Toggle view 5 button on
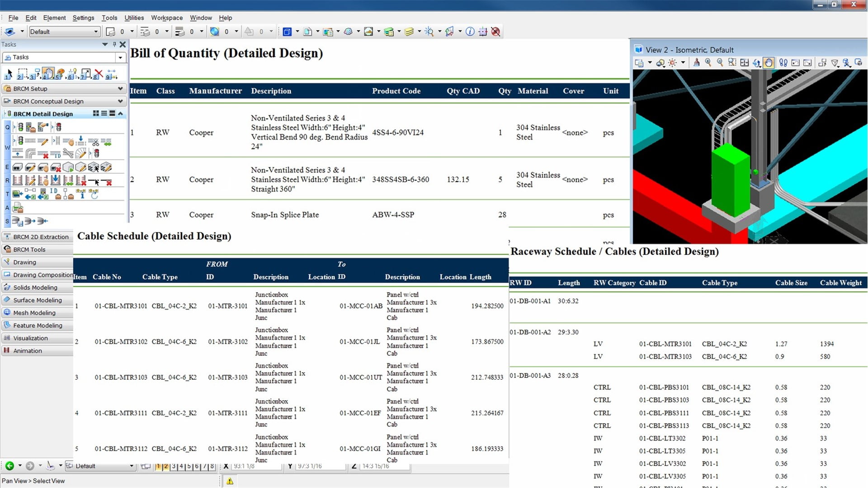Screen dimensions: 868x488 click(x=189, y=466)
